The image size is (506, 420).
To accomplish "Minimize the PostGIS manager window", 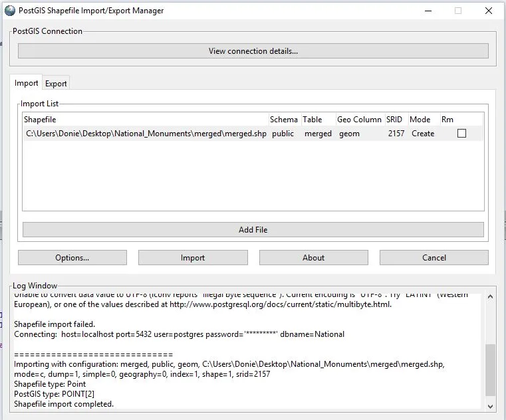I will coord(428,11).
